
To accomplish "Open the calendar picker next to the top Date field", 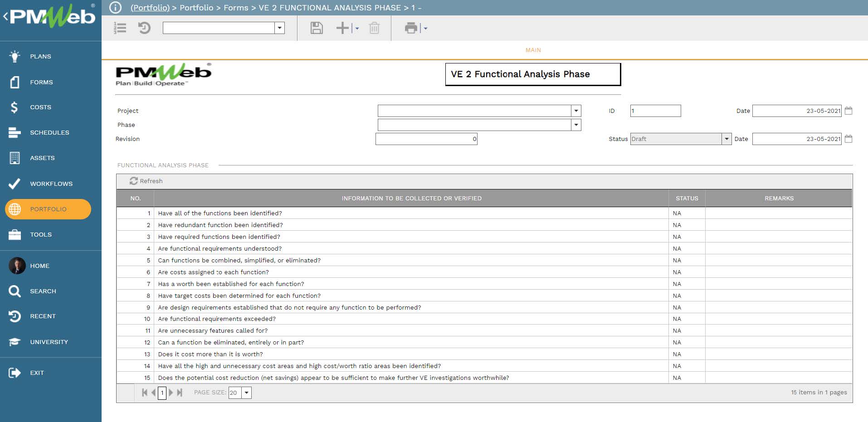I will coord(849,111).
